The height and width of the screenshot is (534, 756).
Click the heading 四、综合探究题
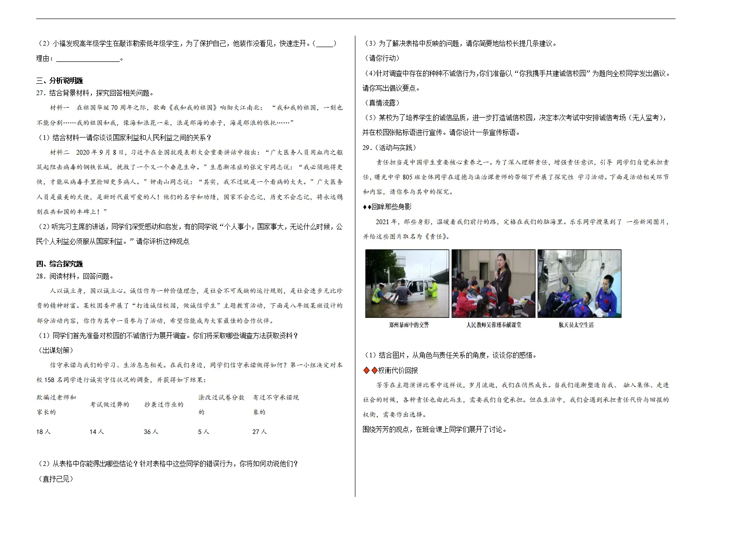click(60, 264)
